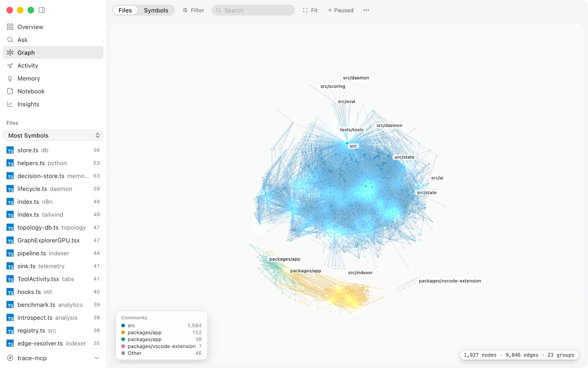Click the Filter sliders icon
The width and height of the screenshot is (588, 368).
pos(185,10)
